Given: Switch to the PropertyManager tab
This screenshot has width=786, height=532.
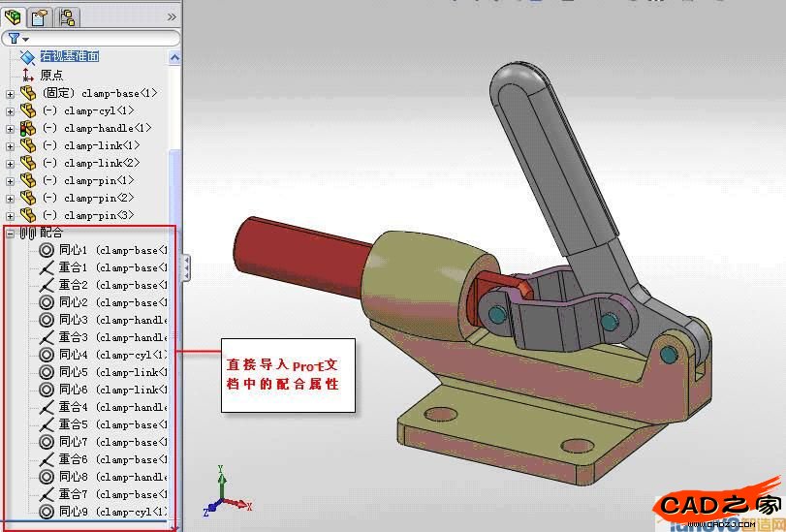Looking at the screenshot, I should [x=40, y=16].
